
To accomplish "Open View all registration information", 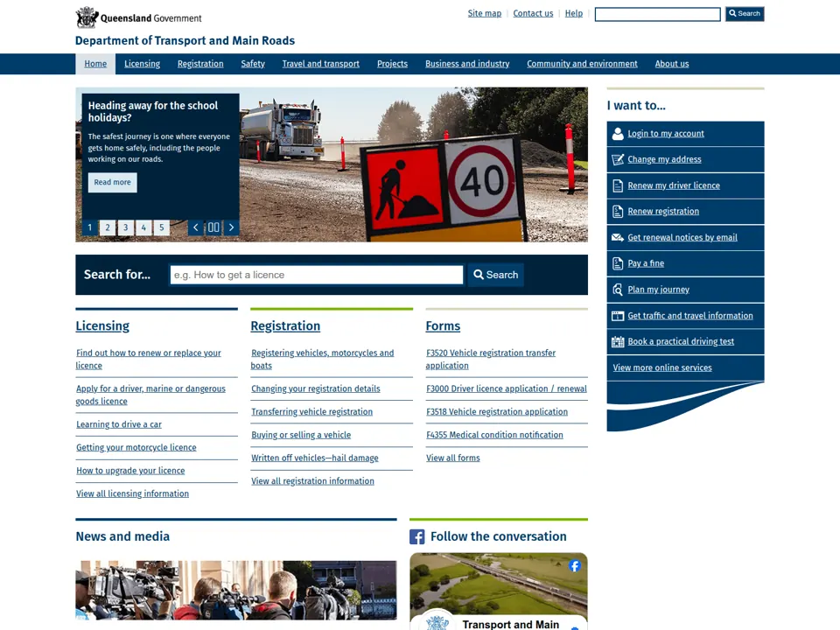I will [x=313, y=481].
